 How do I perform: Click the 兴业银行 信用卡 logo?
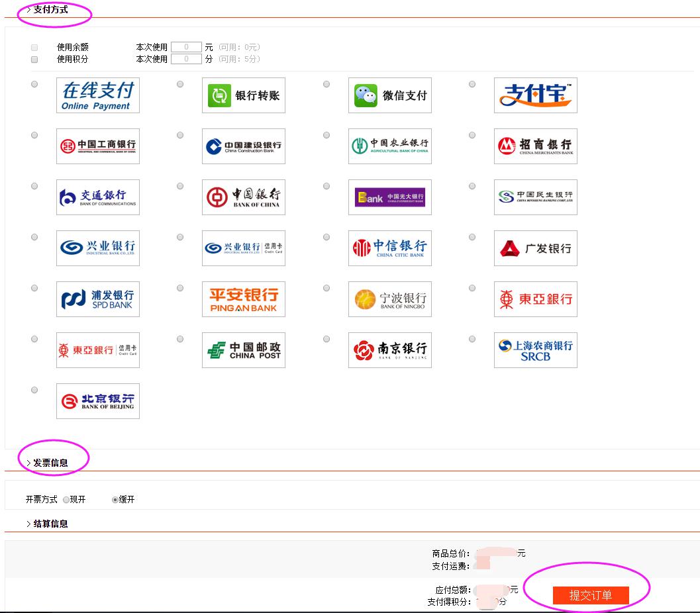coord(243,248)
